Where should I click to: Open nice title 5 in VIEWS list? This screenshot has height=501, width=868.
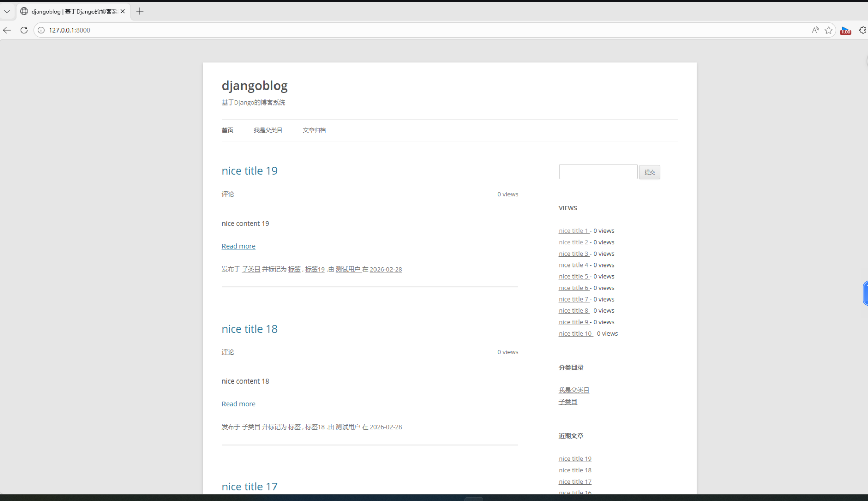point(573,276)
